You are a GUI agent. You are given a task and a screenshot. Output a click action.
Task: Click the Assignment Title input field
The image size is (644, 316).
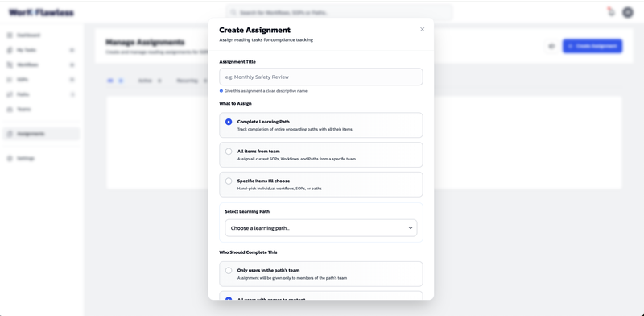pos(320,77)
